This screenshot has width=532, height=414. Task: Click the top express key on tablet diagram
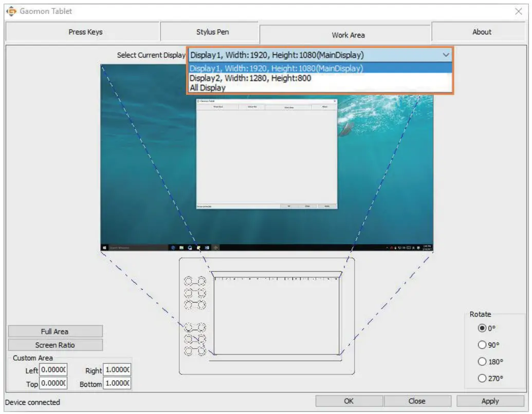[x=195, y=281]
